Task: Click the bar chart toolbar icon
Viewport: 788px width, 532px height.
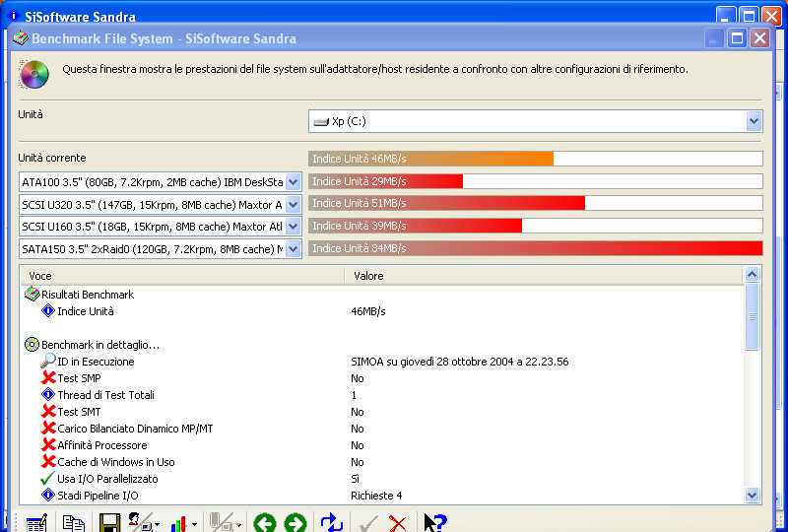Action: 179,524
